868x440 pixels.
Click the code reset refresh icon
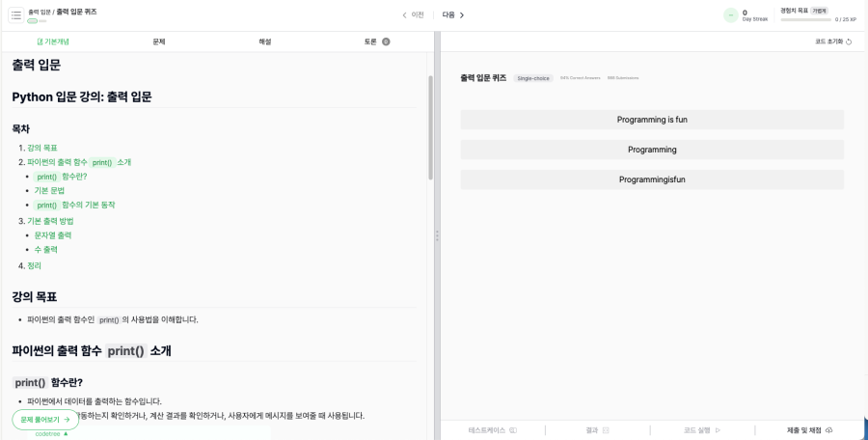[849, 41]
